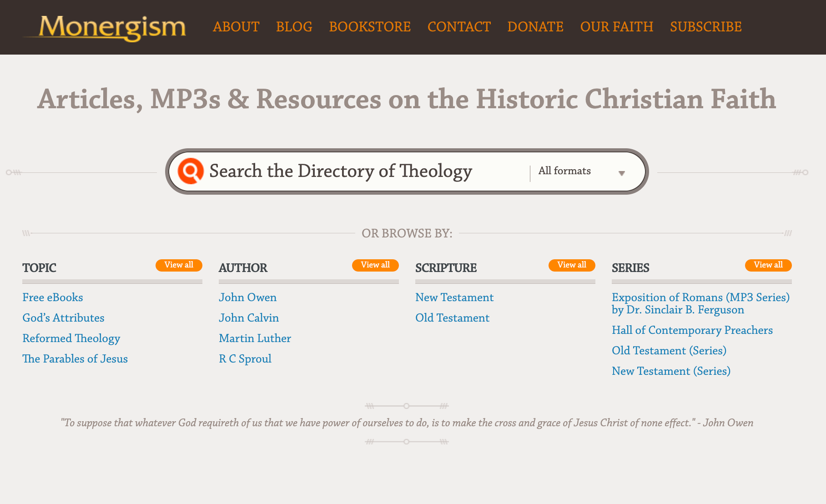This screenshot has height=504, width=826.
Task: Open the All formats dropdown
Action: point(582,171)
